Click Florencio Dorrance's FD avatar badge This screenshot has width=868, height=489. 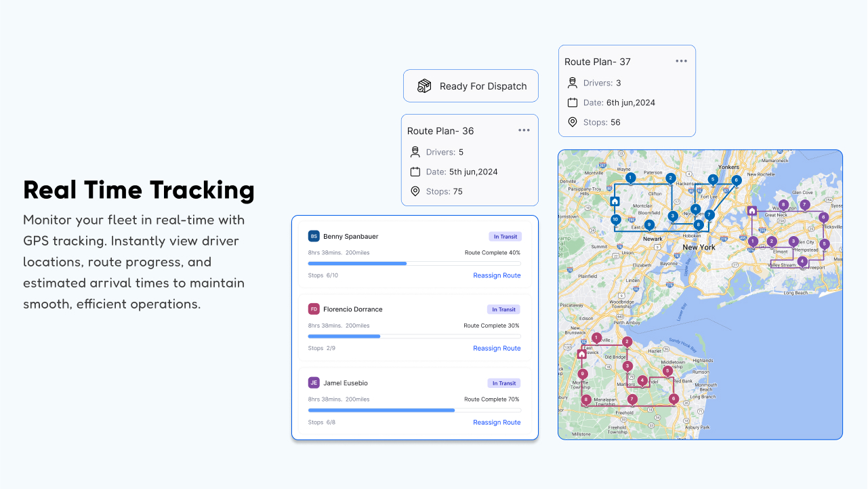[x=312, y=309]
